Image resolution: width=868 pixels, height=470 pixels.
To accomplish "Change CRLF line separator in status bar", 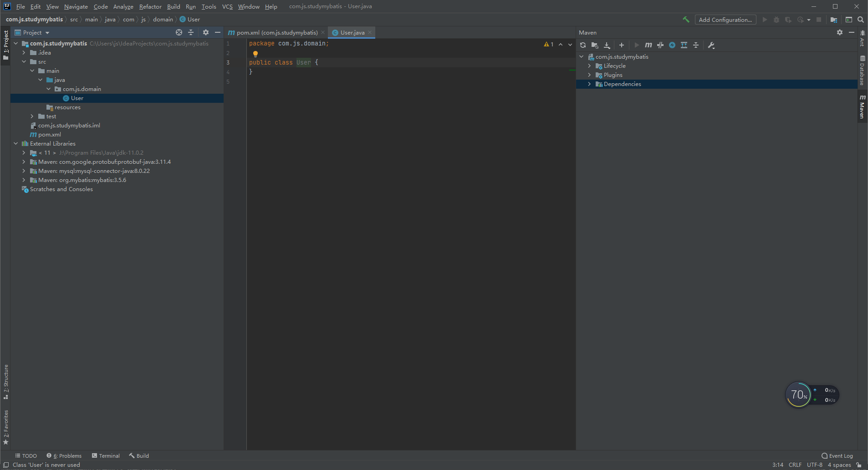I will (795, 465).
